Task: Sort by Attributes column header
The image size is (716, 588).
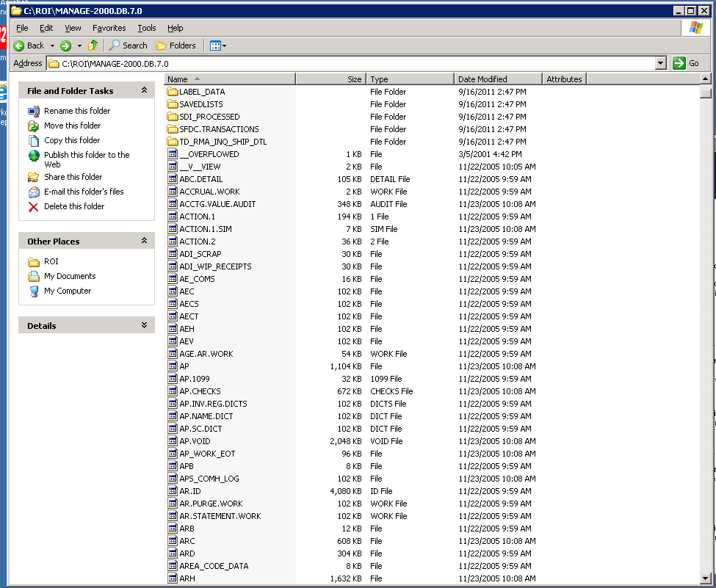Action: coord(564,79)
